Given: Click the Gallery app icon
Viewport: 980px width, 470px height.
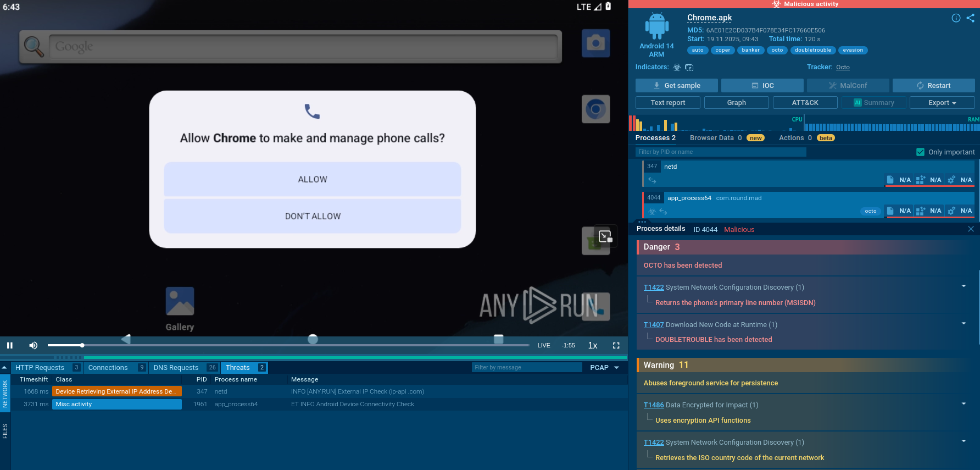Looking at the screenshot, I should [180, 302].
